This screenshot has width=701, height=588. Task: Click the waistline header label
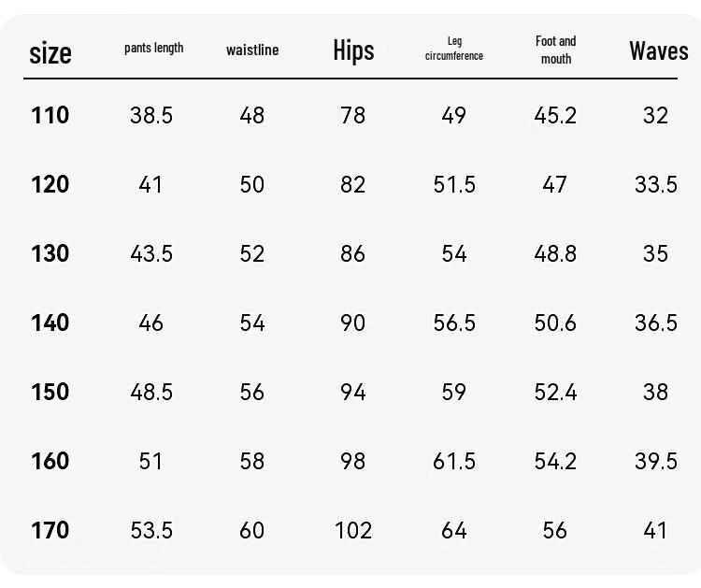(x=252, y=50)
